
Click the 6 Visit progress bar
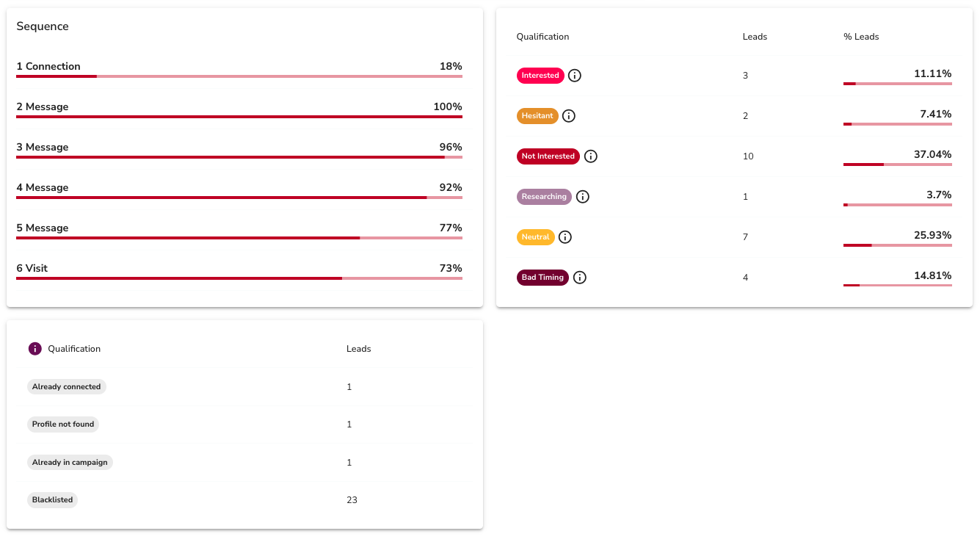point(239,278)
